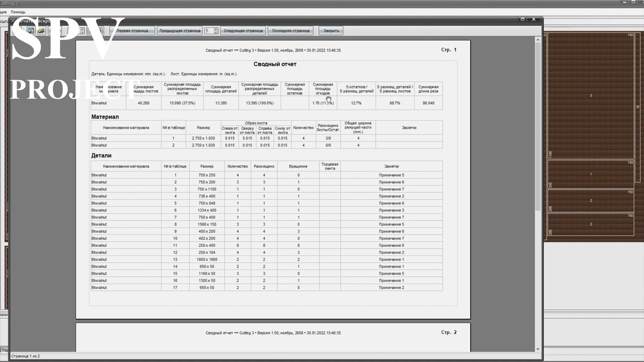
Task: Select piece 1 in the cutting layout behind
Action: (591, 174)
